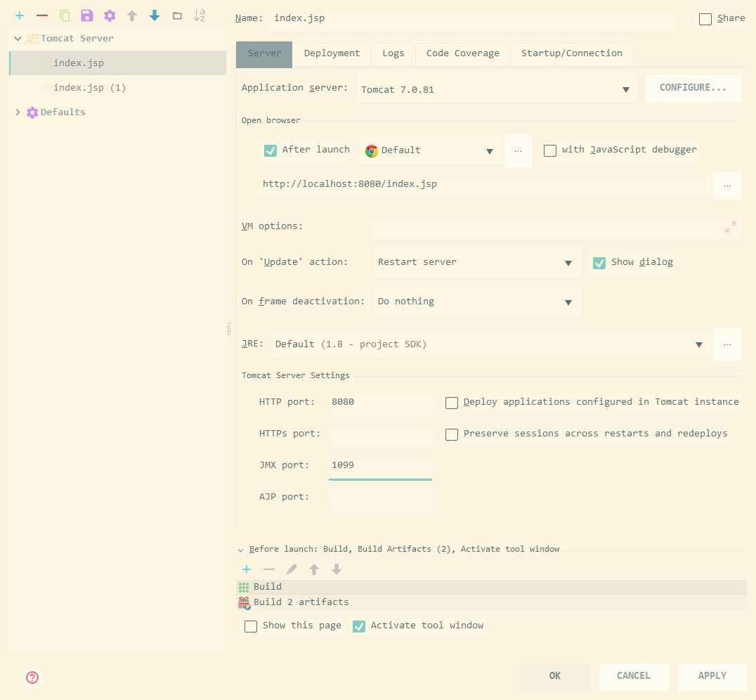Open help with question mark icon
Screen dimensions: 756x700
click(32, 678)
